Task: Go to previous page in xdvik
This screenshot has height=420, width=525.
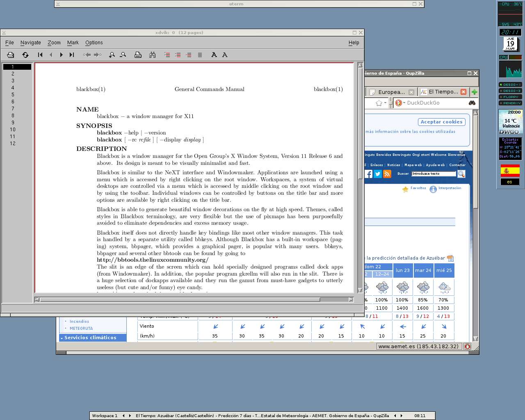Action: point(51,55)
